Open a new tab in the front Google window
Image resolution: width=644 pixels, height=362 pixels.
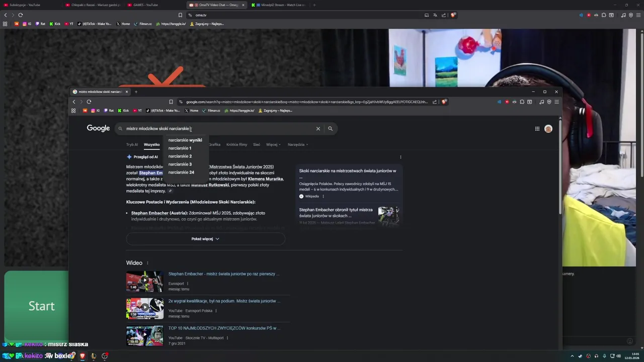coord(136,92)
